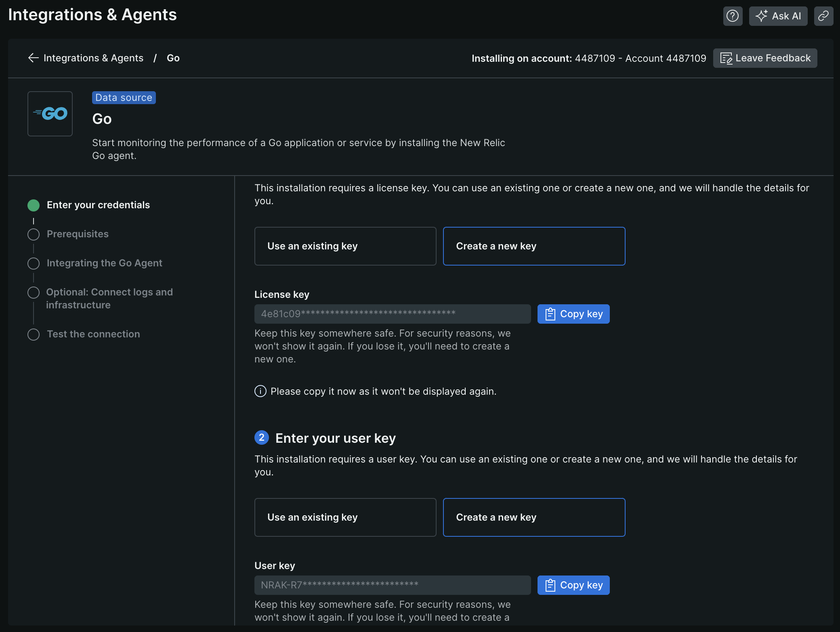Select Create a new key for license
Screen dimensions: 840x632
click(x=534, y=246)
